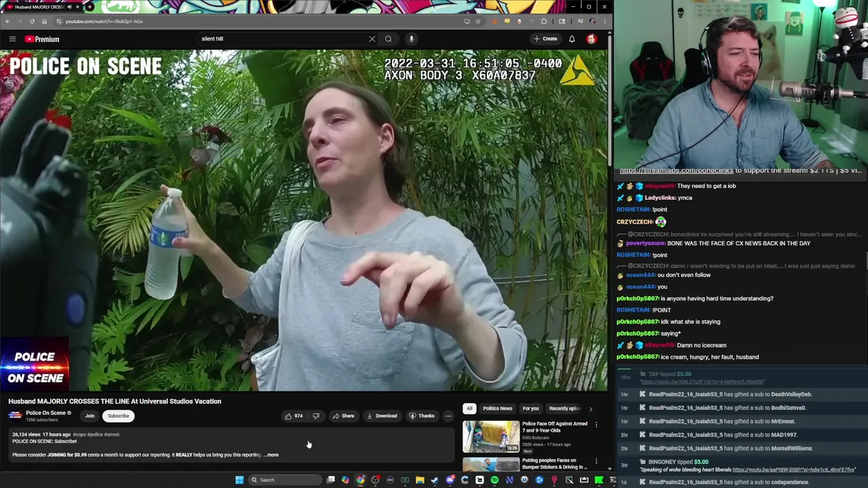Open the YouTube hamburger guide menu
The height and width of the screenshot is (488, 868).
(x=12, y=39)
